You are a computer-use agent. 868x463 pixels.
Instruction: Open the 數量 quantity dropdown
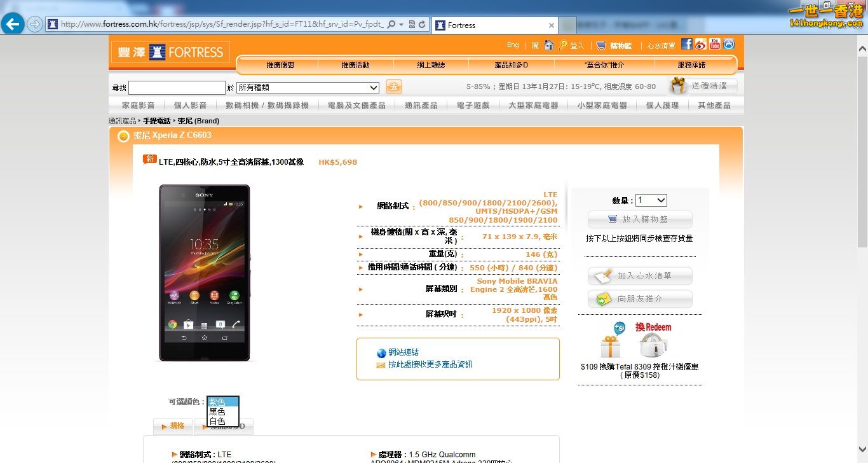651,200
